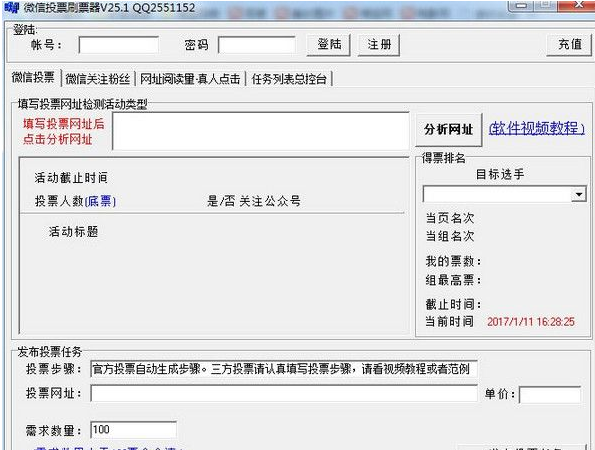The height and width of the screenshot is (450, 595).
Task: Click the 需求数量 field showing 100
Action: [133, 430]
